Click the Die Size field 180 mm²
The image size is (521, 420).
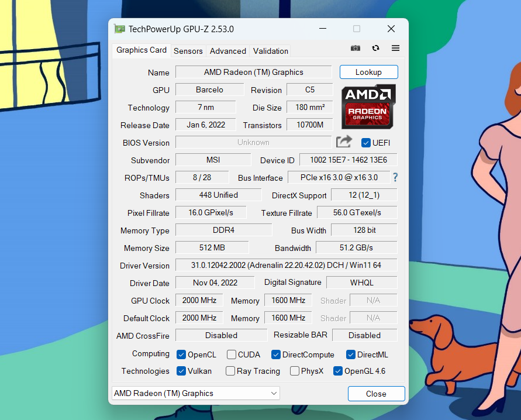point(310,107)
